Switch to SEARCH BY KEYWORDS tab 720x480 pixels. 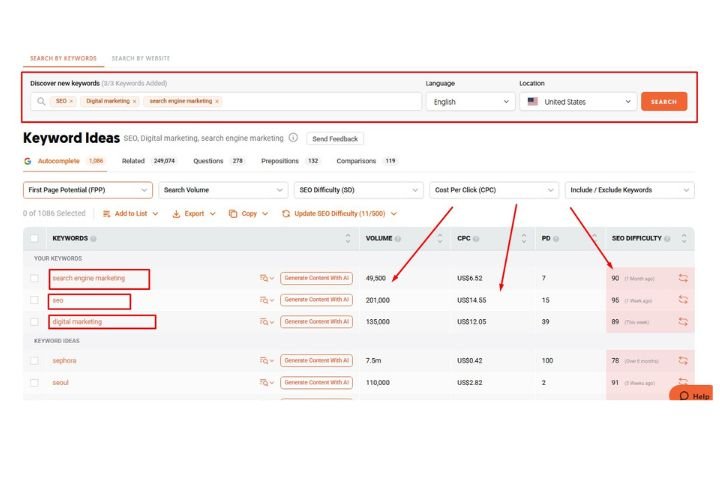[x=63, y=58]
